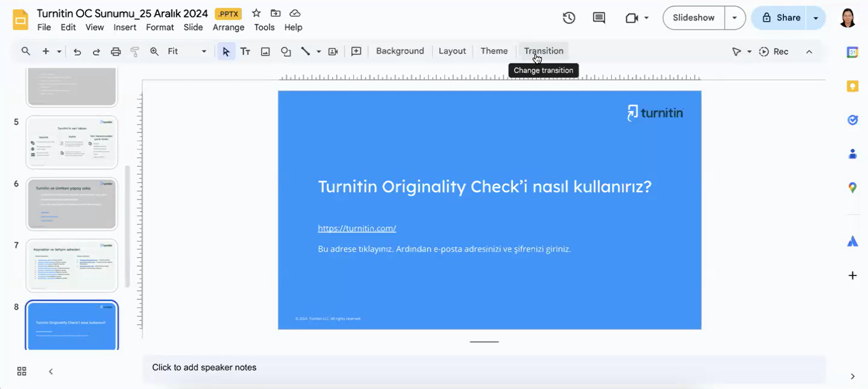Click the Transition button
Viewport: 868px width, 389px height.
coord(543,51)
